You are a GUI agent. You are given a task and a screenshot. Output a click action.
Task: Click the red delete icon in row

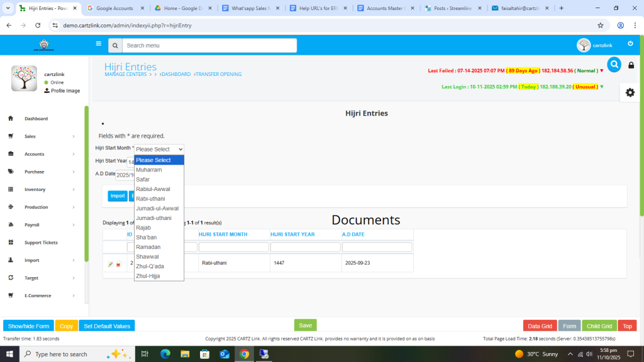[x=118, y=265]
